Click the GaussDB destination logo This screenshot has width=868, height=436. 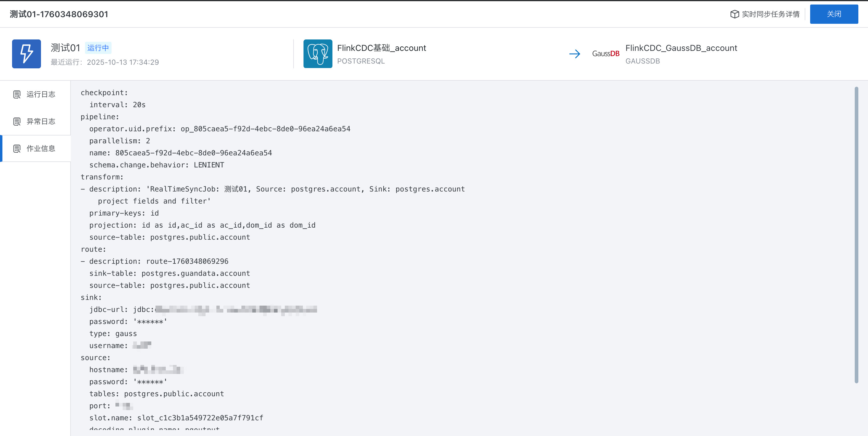(605, 54)
